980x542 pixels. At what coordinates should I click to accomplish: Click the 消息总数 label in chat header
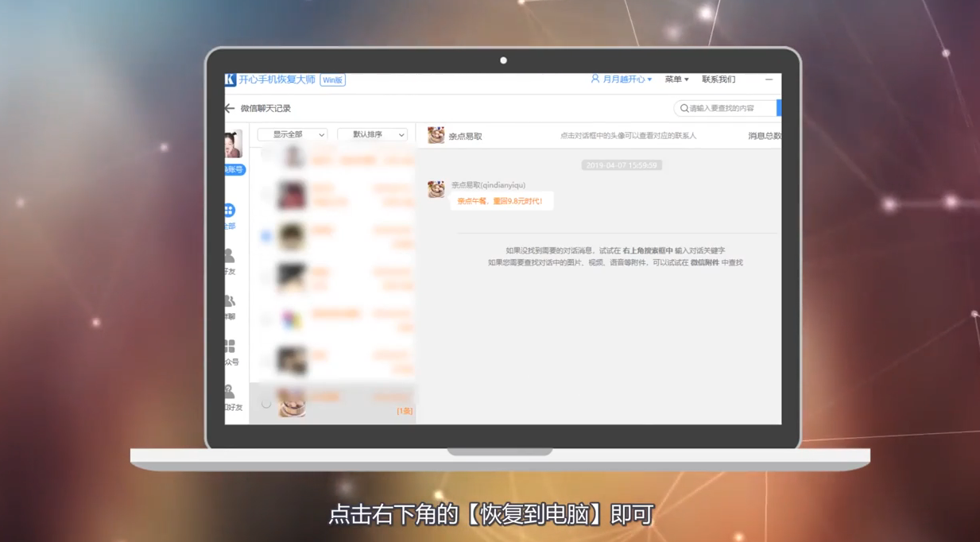click(765, 137)
